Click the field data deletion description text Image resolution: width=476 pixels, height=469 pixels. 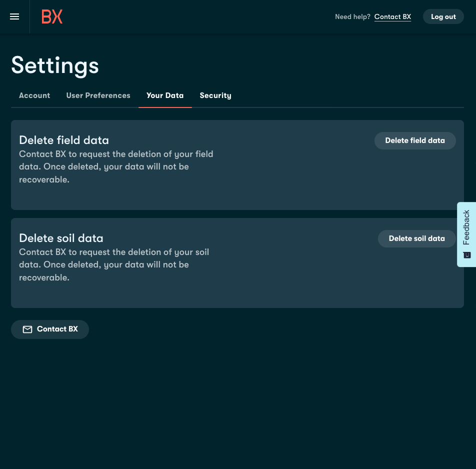[x=116, y=166]
